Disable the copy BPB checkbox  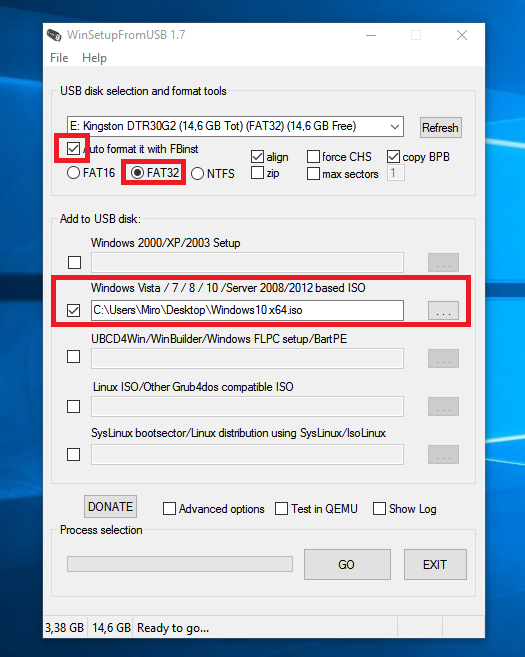click(x=393, y=157)
